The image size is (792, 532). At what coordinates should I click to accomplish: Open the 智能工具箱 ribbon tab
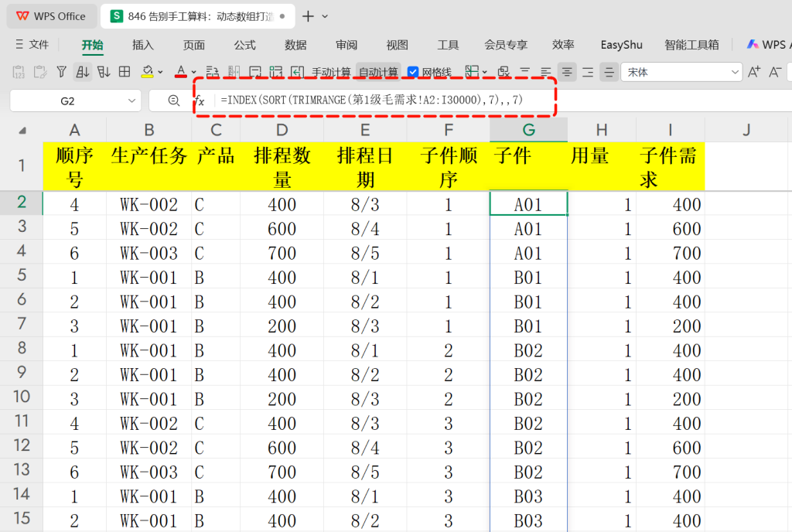(691, 45)
